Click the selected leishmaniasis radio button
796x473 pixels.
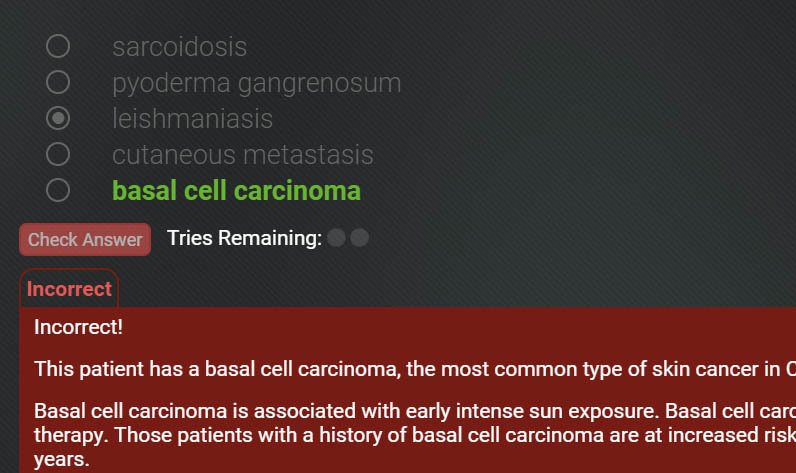[58, 118]
